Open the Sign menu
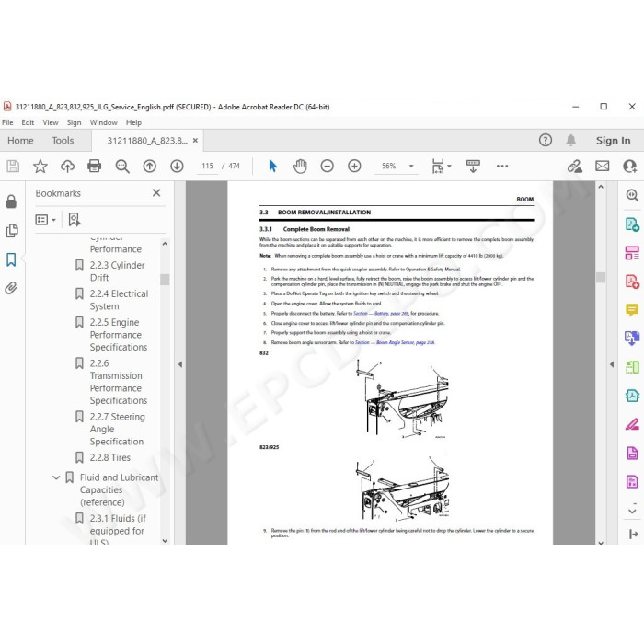Image resolution: width=644 pixels, height=644 pixels. pyautogui.click(x=74, y=122)
